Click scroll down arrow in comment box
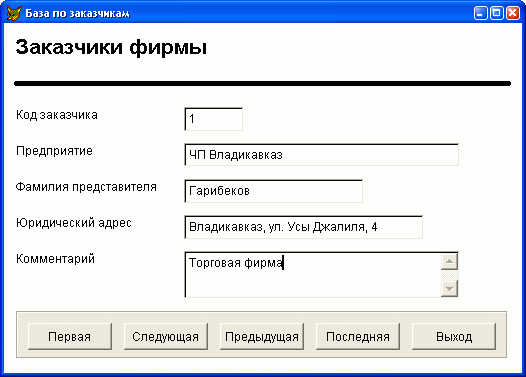Image resolution: width=526 pixels, height=377 pixels. click(x=450, y=288)
